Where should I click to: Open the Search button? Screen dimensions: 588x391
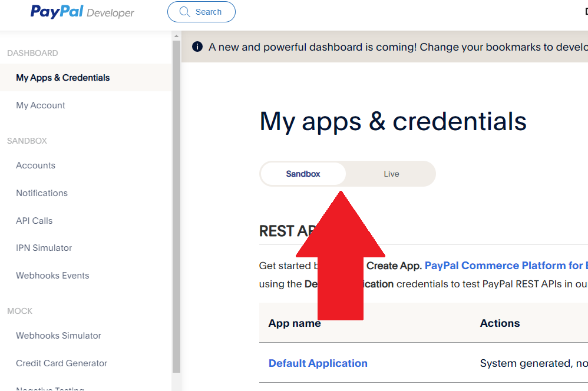[201, 12]
